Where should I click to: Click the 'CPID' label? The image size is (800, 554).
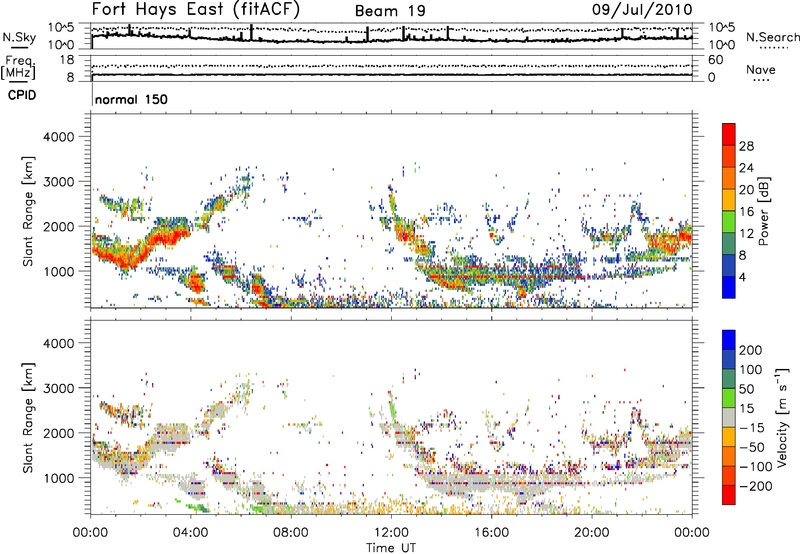(x=22, y=95)
